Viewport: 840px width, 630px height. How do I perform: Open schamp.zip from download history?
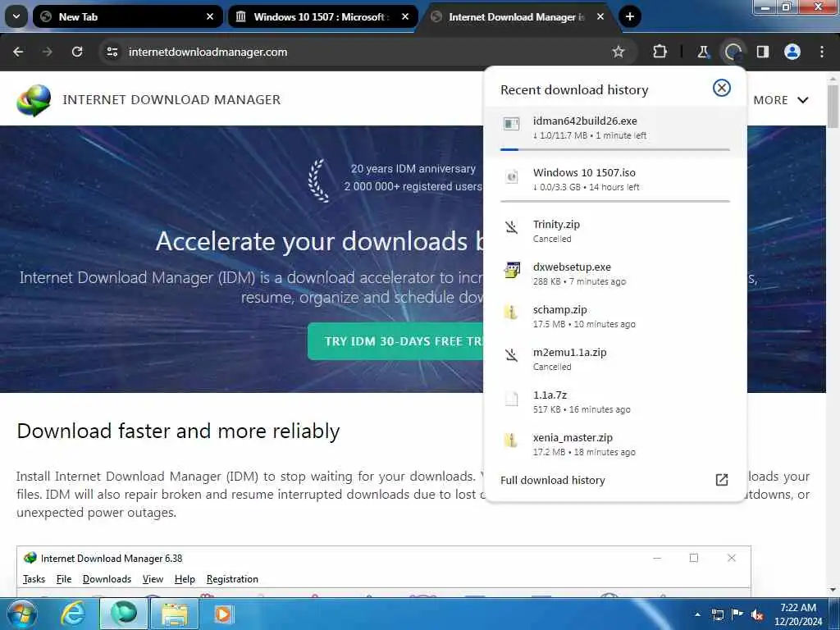pos(615,317)
